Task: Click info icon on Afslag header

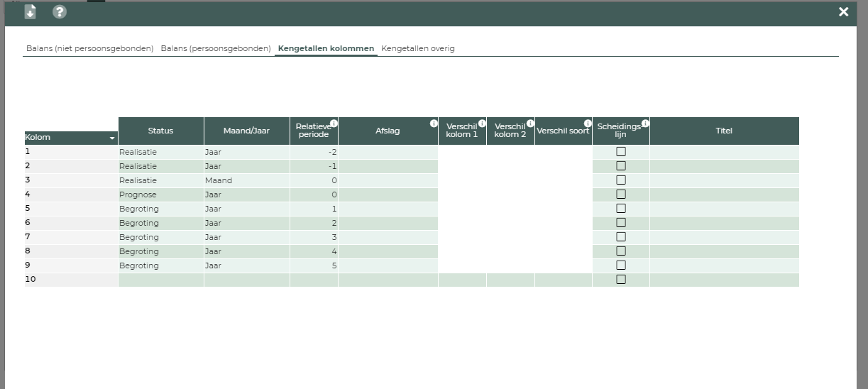Action: point(434,124)
